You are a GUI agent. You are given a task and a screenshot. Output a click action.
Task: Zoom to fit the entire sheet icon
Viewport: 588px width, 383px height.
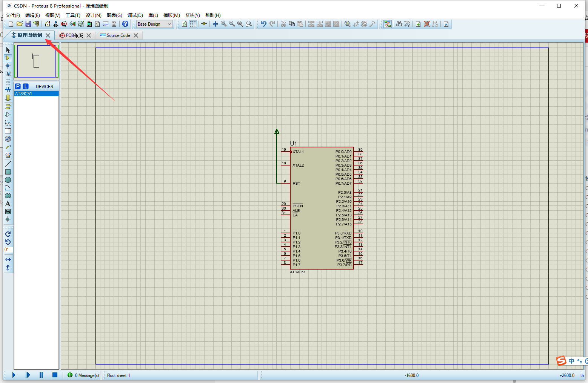240,24
